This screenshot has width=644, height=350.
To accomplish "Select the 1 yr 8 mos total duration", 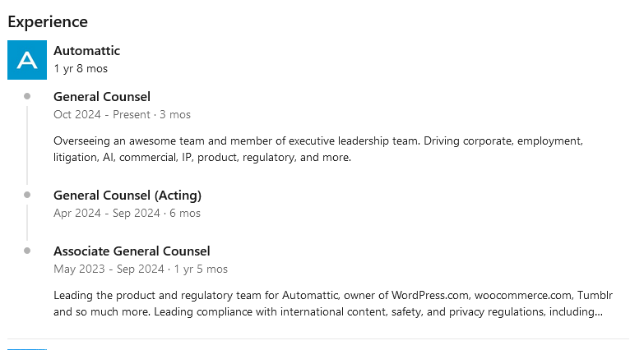I will (x=81, y=68).
